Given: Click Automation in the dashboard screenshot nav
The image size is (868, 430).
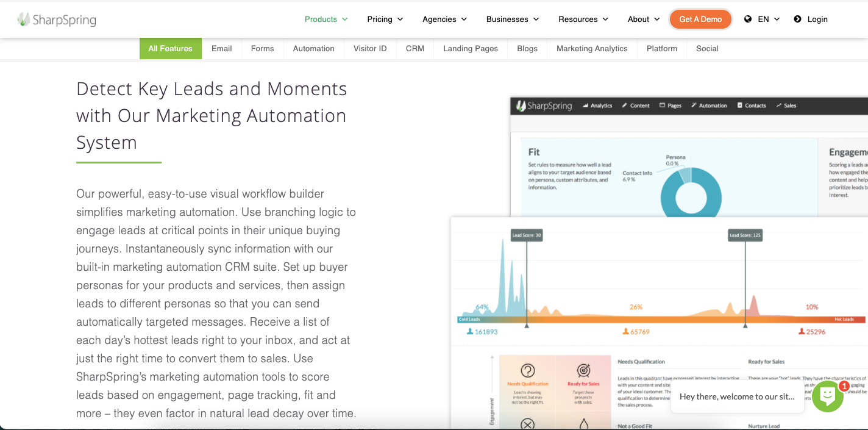Looking at the screenshot, I should (x=709, y=106).
